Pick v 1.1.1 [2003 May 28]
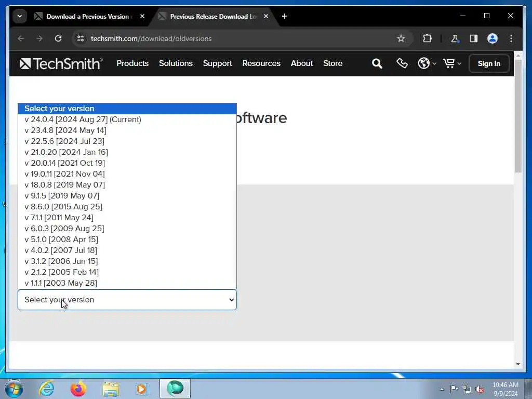 [127, 283]
